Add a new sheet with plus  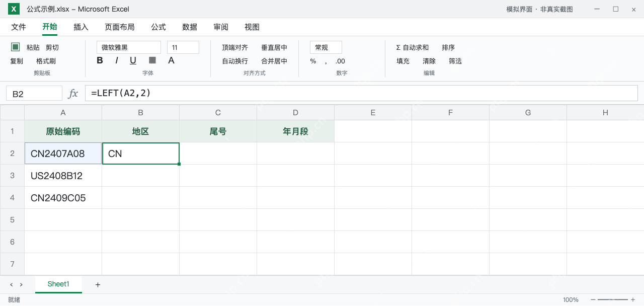pyautogui.click(x=98, y=284)
